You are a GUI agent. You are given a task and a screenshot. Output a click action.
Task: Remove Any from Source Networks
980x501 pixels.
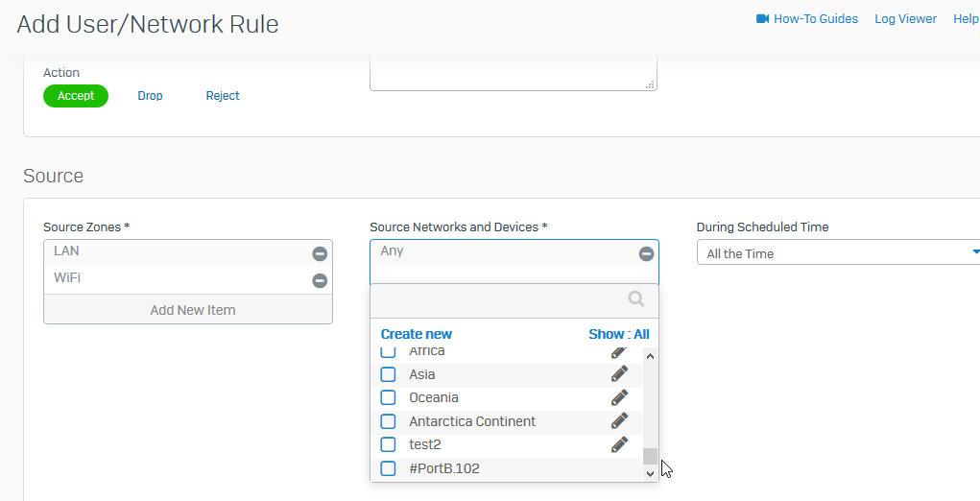(x=646, y=253)
